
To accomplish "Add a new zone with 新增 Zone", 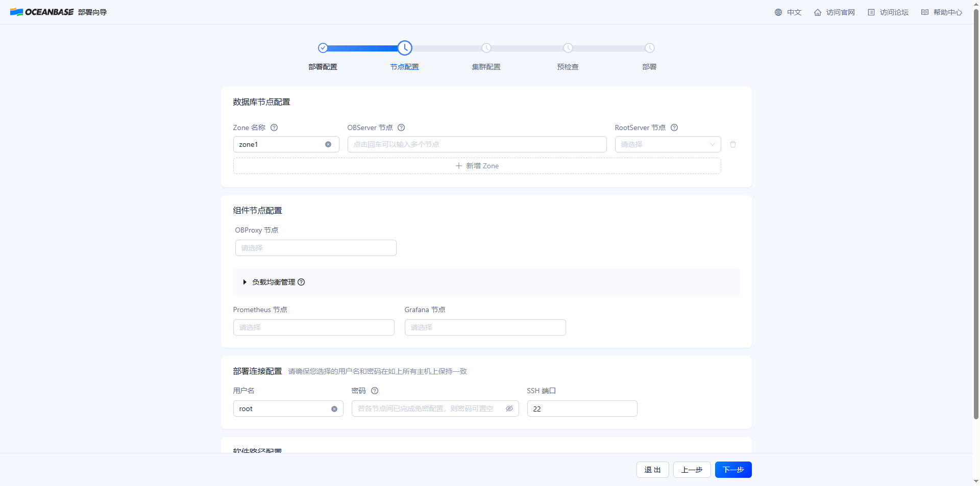I will (477, 166).
